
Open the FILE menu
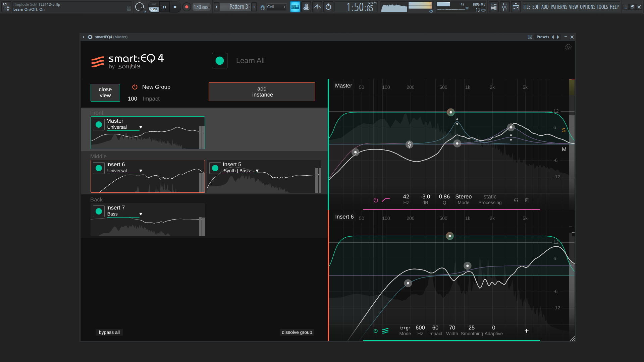527,7
